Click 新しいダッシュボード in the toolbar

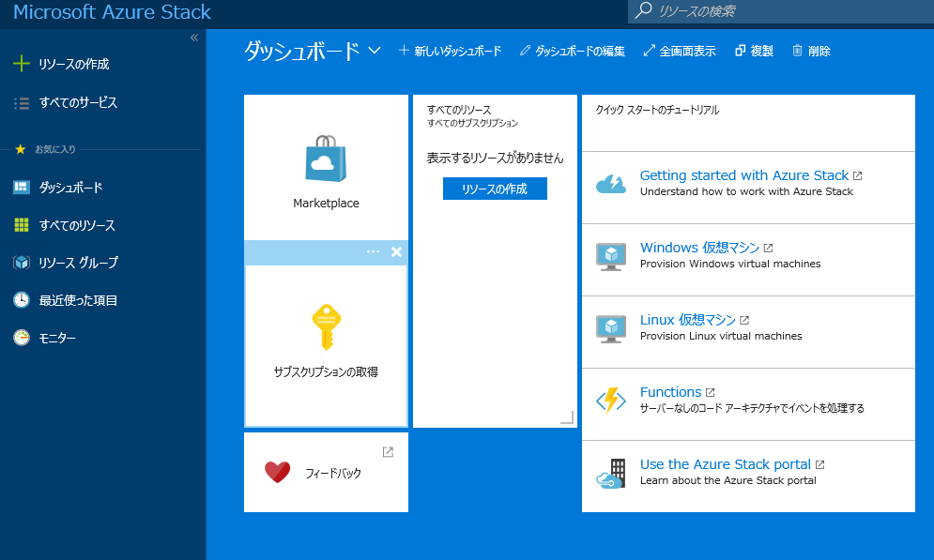coord(450,51)
